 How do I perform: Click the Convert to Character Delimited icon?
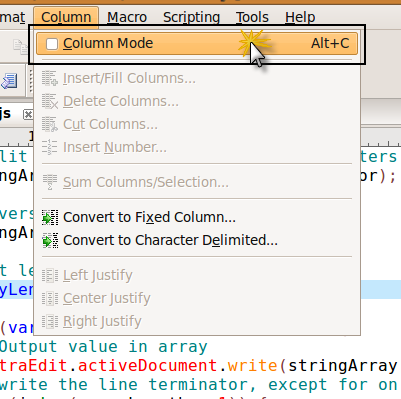50,241
